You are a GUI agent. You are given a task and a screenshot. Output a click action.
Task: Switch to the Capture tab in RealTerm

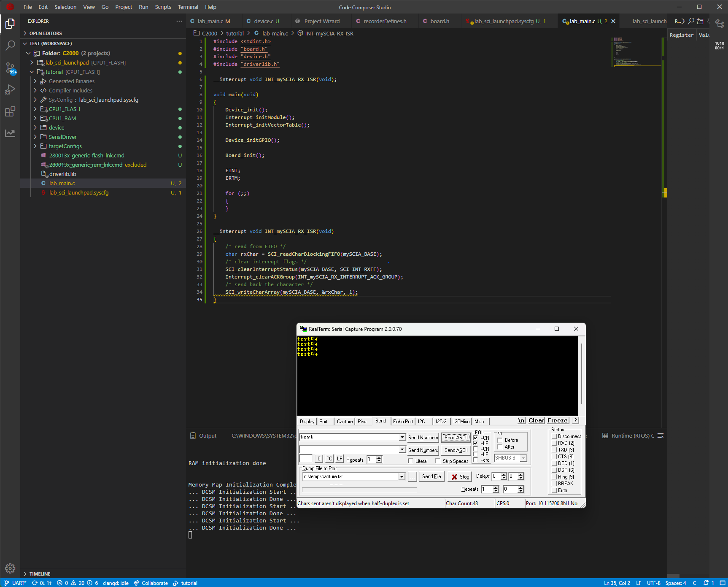click(345, 422)
